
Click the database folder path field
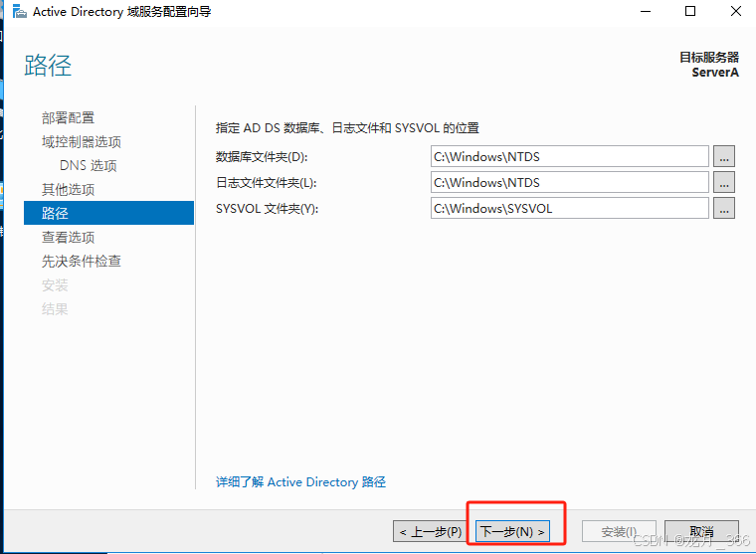click(569, 157)
